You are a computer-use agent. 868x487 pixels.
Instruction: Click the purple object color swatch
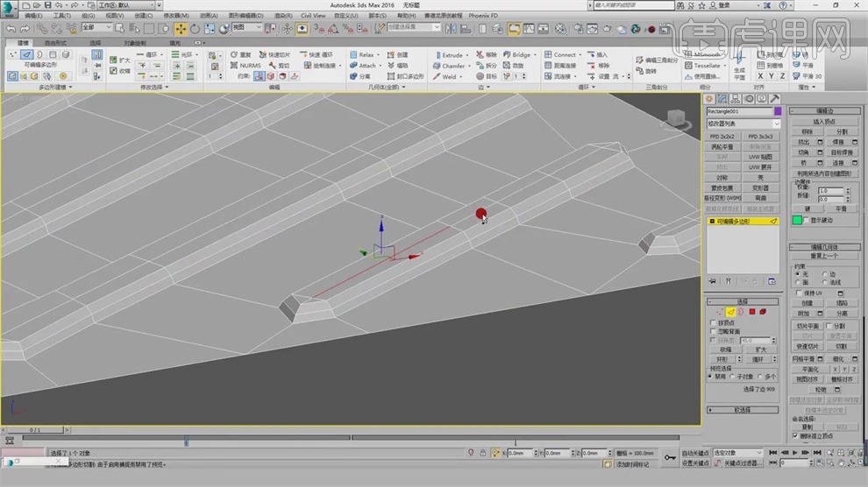coord(777,112)
